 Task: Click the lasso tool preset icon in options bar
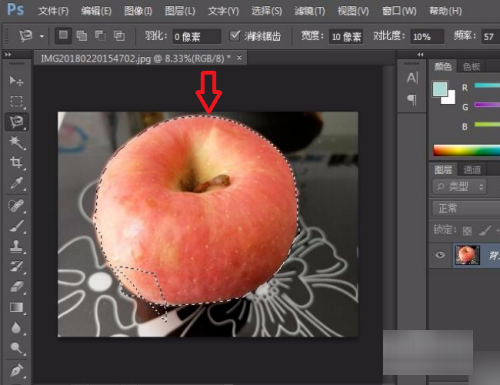(x=25, y=35)
